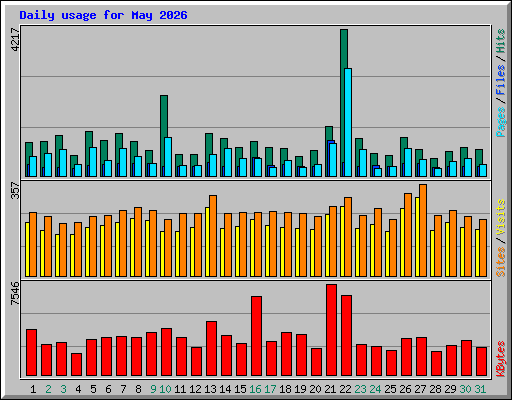Viewport: 512px width, 400px height.
Task: Select day label 28 on the x-axis
Action: (435, 389)
